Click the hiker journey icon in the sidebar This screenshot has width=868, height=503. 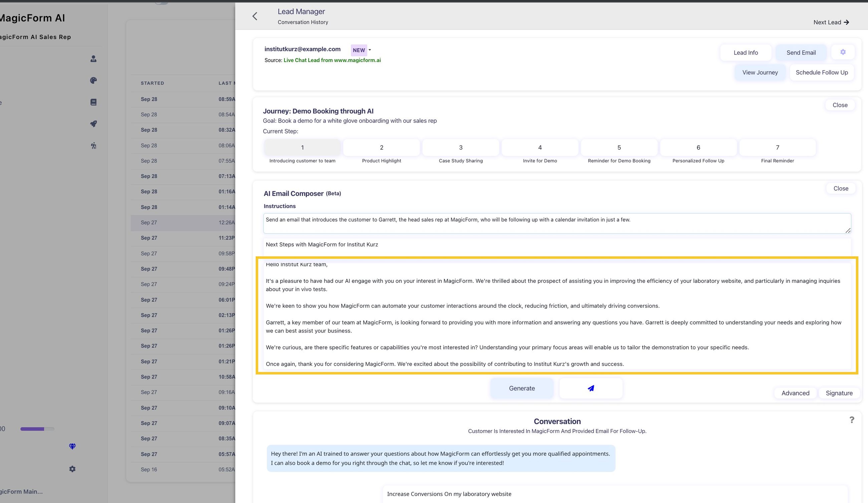(93, 146)
